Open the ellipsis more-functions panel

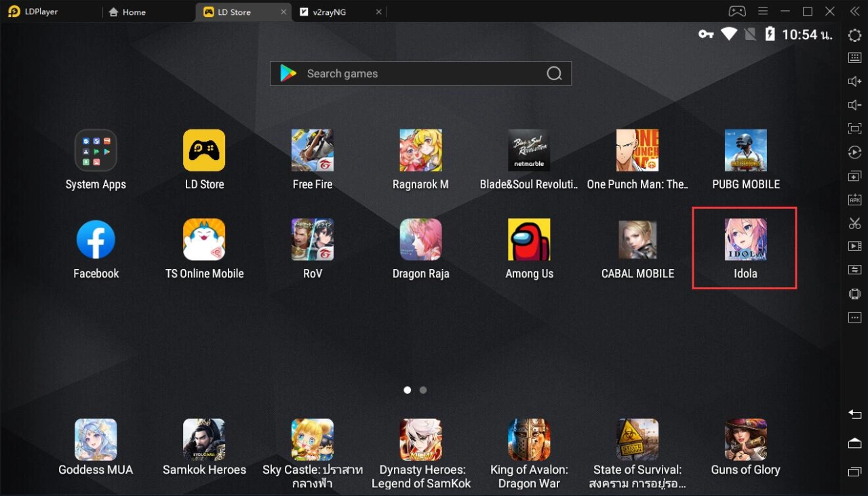[854, 317]
